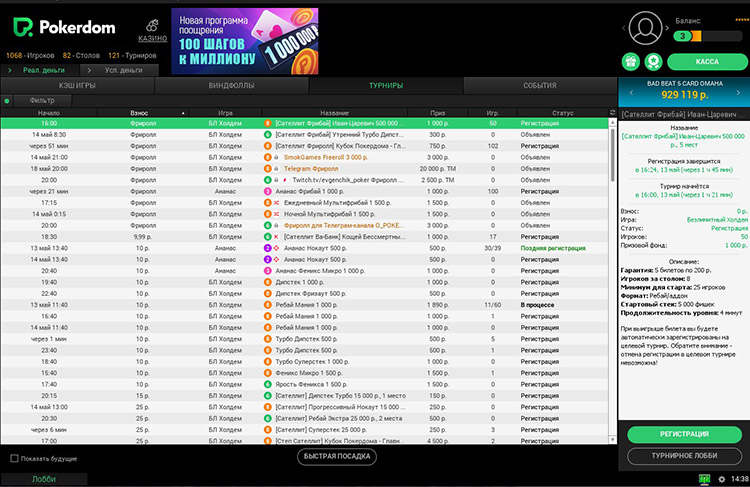Click the table-size icon on Ананас Феникс Микро row
The image size is (750, 487).
[x=268, y=271]
